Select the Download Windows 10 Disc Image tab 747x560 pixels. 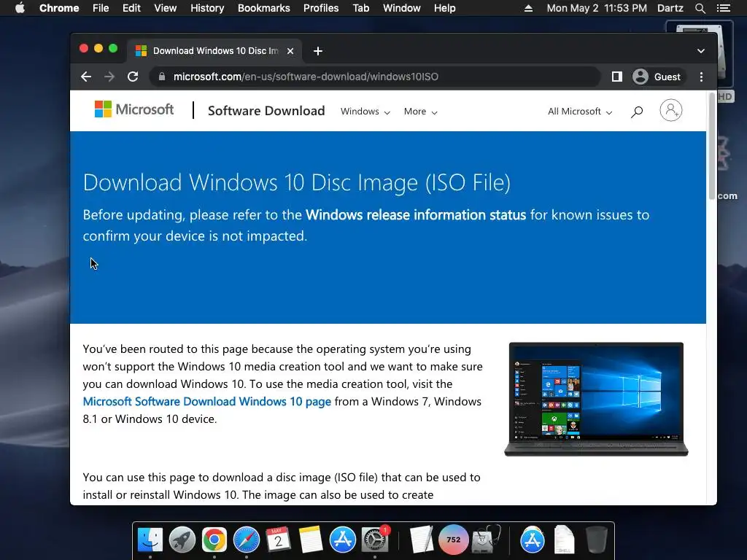pos(215,51)
